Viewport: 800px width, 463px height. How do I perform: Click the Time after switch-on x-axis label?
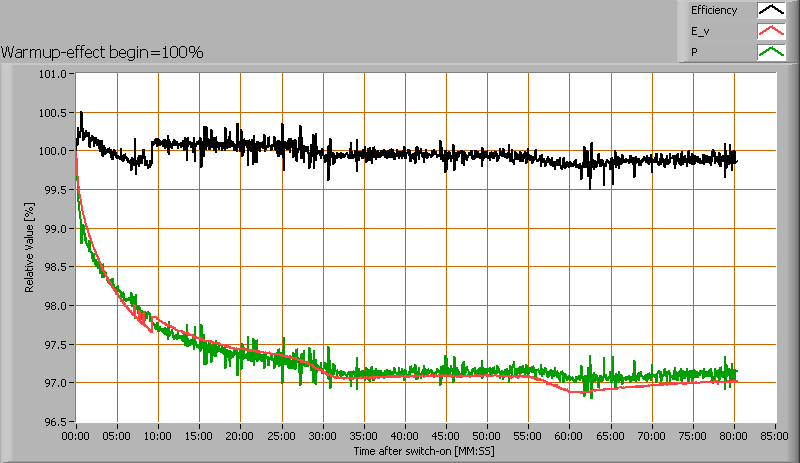click(424, 451)
